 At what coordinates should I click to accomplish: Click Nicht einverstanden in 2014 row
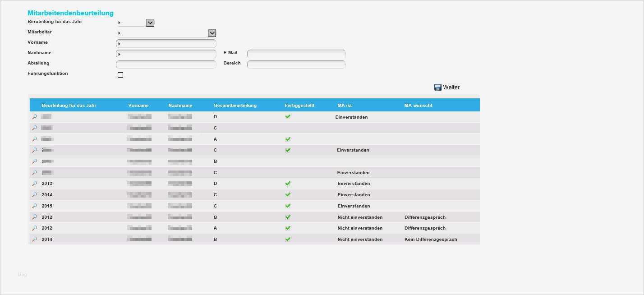coord(360,240)
